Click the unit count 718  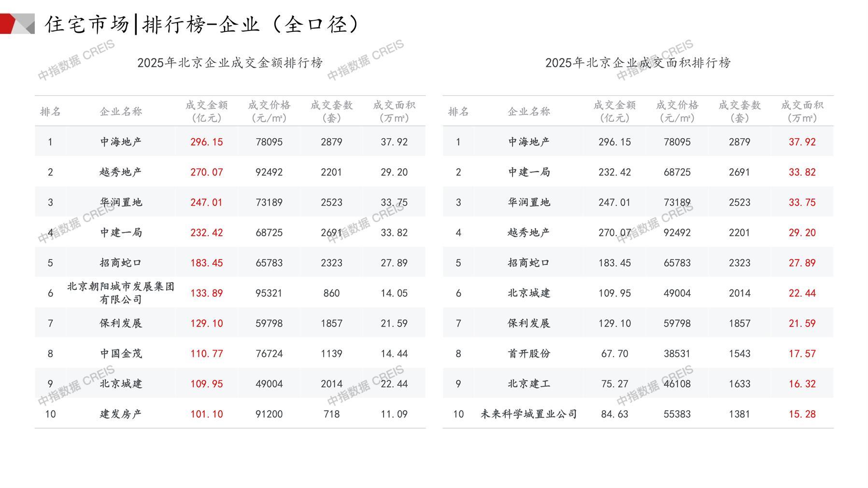(x=331, y=414)
